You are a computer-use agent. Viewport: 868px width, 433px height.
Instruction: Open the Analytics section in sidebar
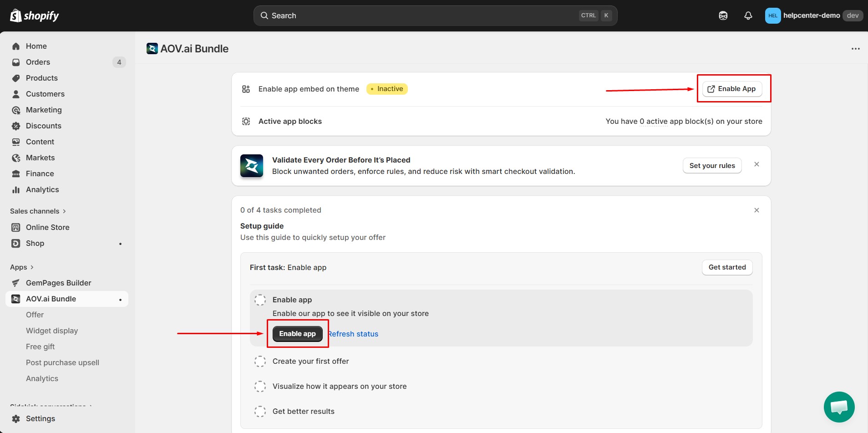coord(42,189)
